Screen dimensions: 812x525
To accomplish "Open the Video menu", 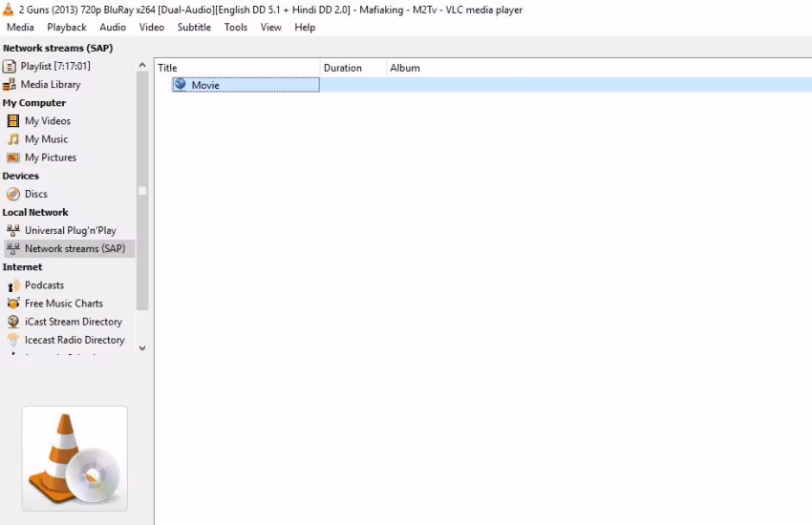I will click(x=151, y=28).
